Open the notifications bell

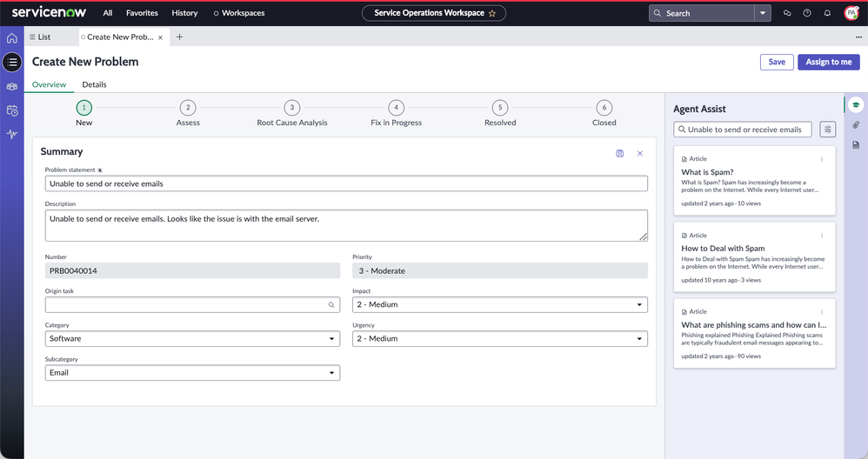click(827, 13)
